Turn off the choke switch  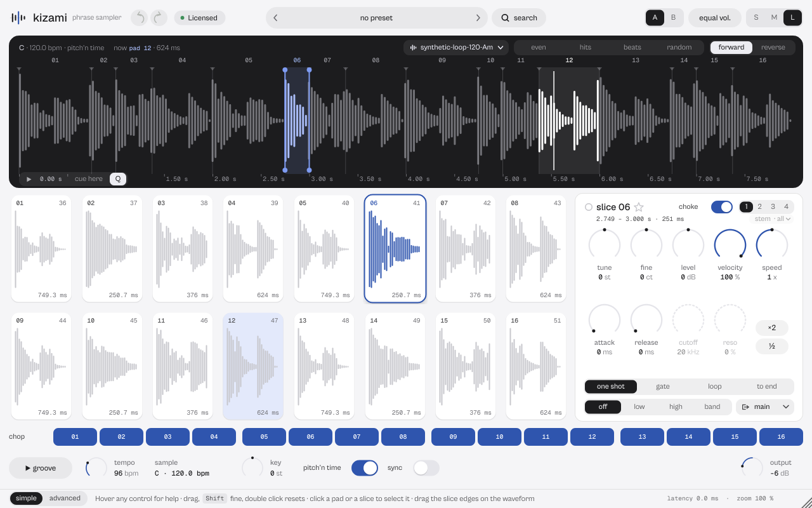tap(722, 207)
